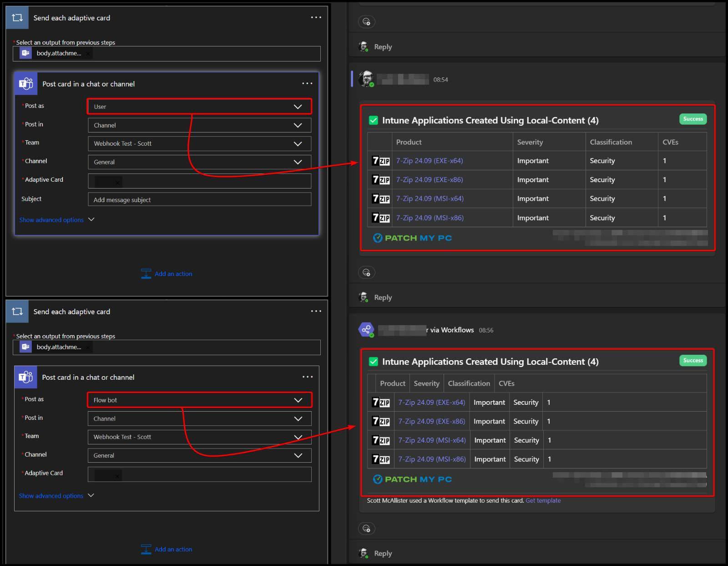This screenshot has height=566, width=728.
Task: Click the topmost Reply button
Action: point(383,47)
